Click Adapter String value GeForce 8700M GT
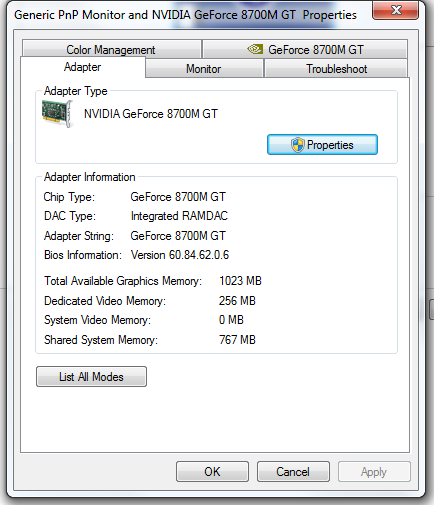Image resolution: width=434 pixels, height=505 pixels. click(178, 236)
